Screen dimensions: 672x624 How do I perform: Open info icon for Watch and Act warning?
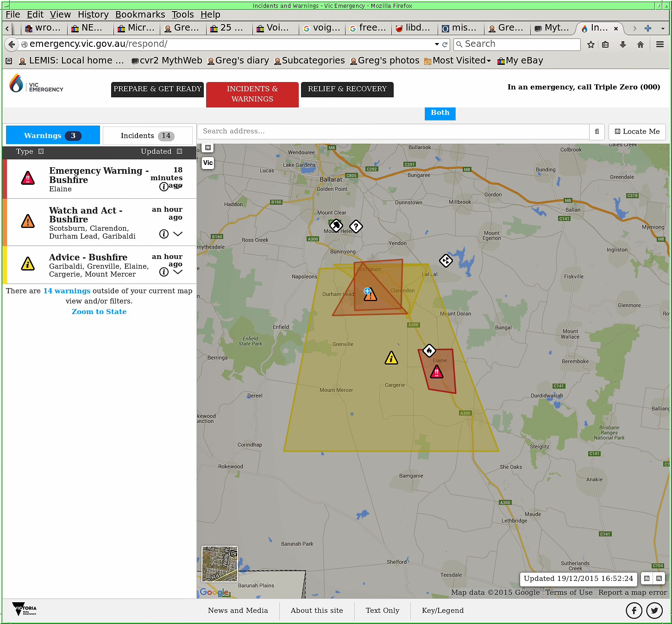click(x=163, y=234)
